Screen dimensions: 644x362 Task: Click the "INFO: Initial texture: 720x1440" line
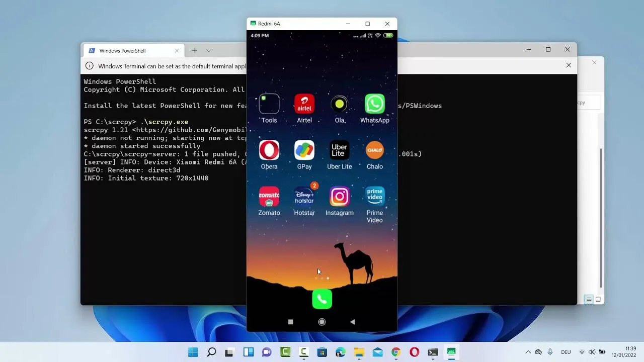146,178
